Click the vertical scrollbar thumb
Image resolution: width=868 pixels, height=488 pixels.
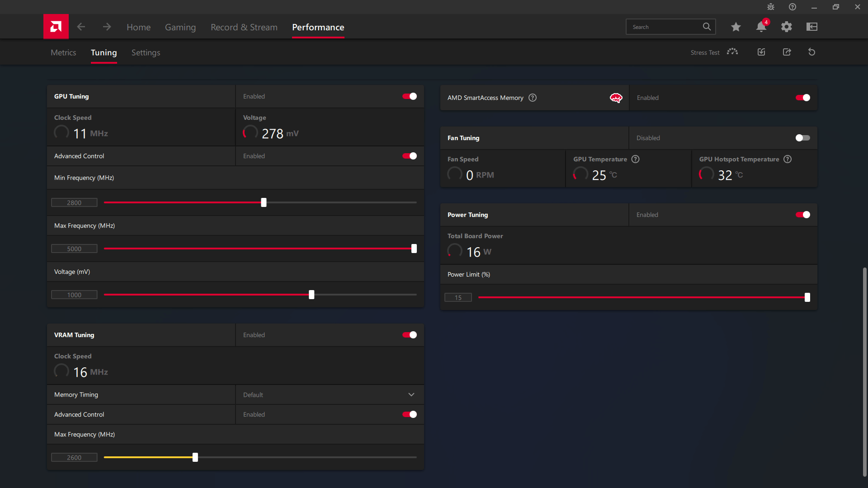pos(864,372)
